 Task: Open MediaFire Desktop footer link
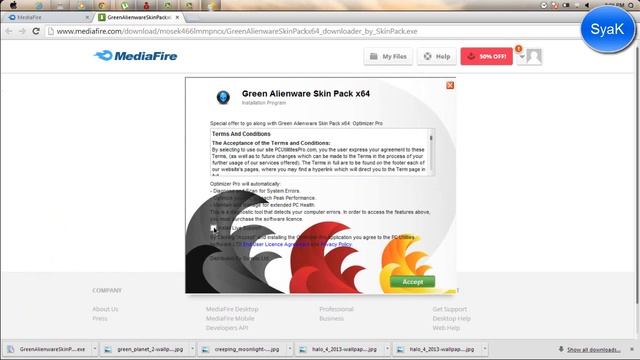(232, 309)
